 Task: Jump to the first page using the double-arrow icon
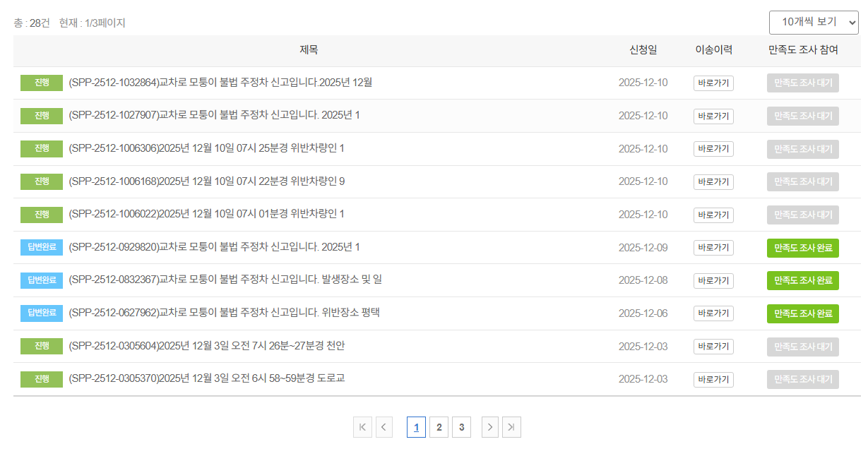click(x=362, y=426)
